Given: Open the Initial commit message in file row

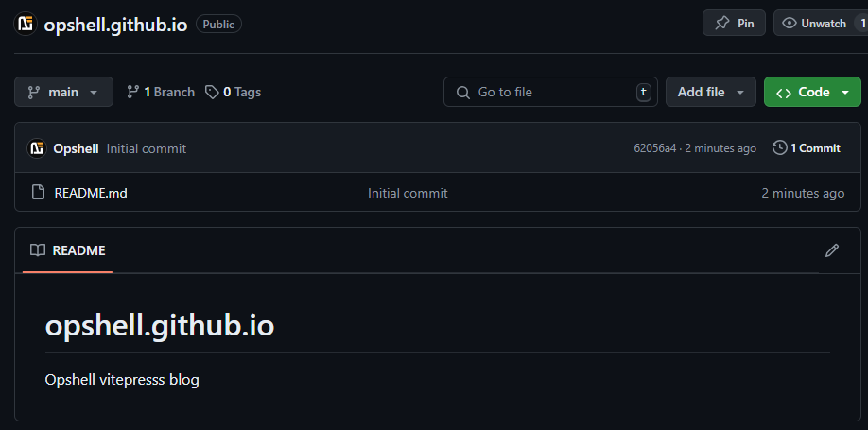Looking at the screenshot, I should click(408, 193).
